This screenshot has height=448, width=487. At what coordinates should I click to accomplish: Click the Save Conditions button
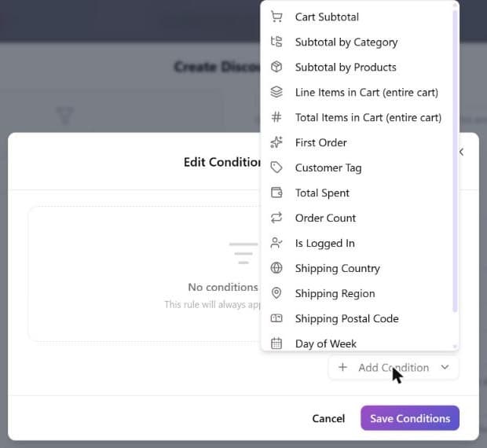click(x=410, y=418)
